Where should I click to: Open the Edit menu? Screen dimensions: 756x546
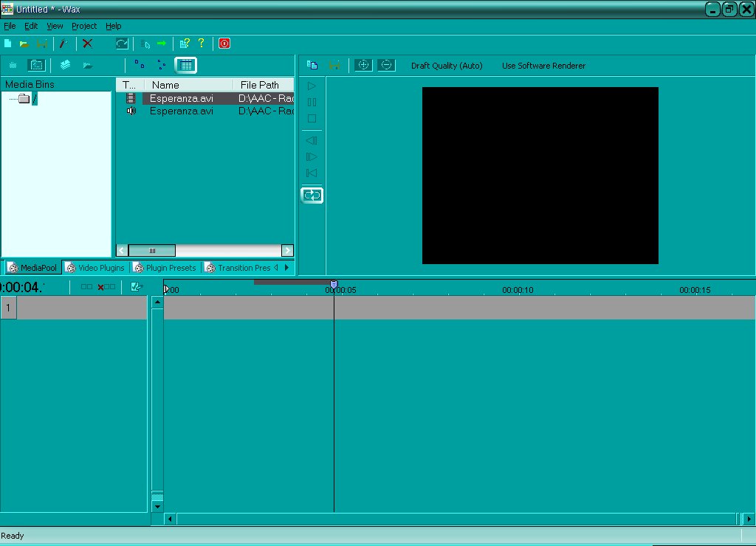[x=31, y=26]
